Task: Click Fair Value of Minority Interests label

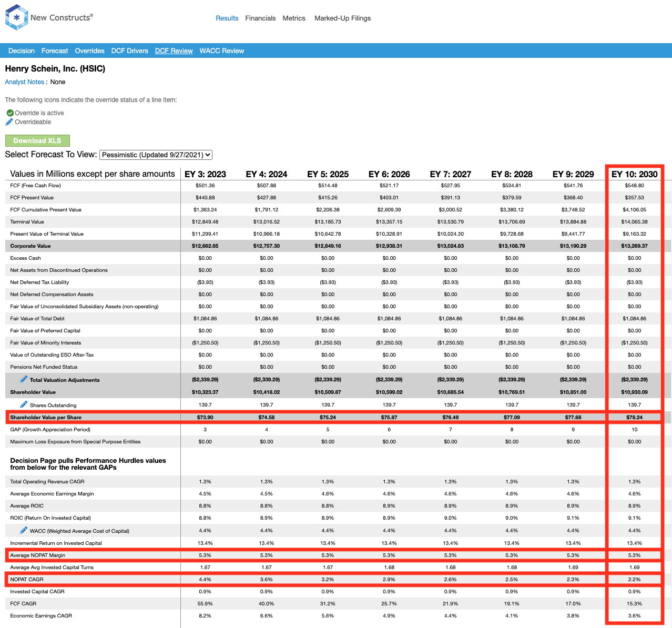Action: [x=46, y=343]
